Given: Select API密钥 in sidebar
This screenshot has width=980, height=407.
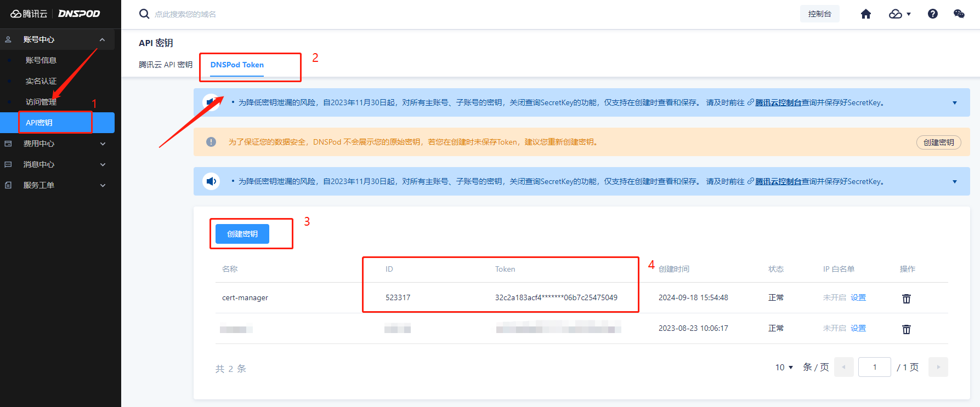Looking at the screenshot, I should click(57, 123).
